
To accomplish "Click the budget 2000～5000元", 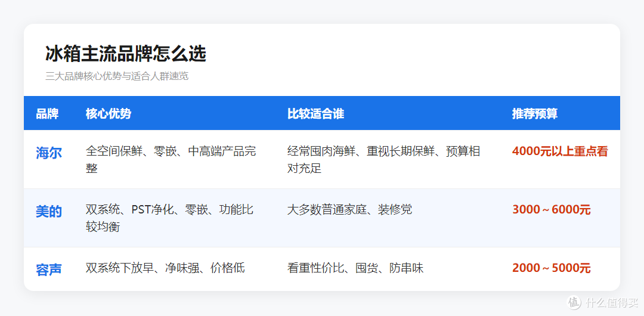I will tap(552, 268).
